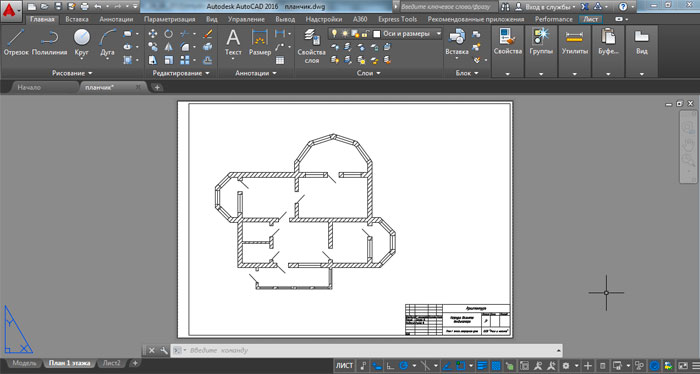Expand the Блок panel
Viewport: 700px width, 374px height.
click(467, 73)
